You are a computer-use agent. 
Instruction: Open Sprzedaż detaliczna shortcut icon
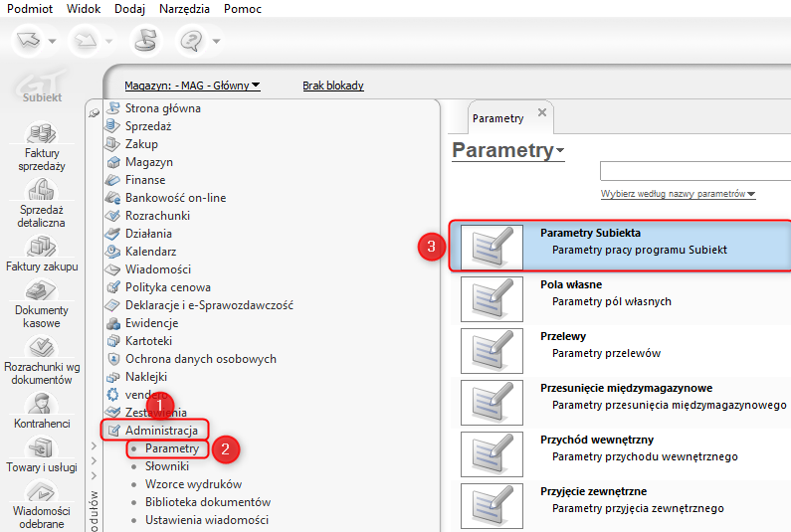tap(42, 191)
